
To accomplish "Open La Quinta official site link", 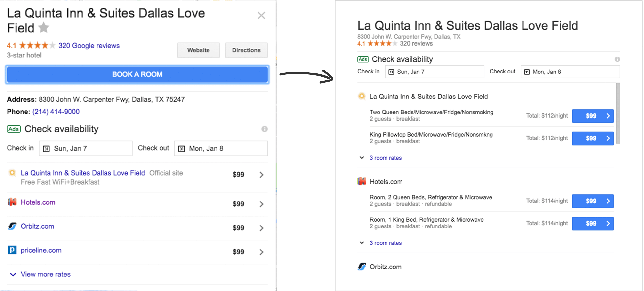I will click(x=83, y=173).
